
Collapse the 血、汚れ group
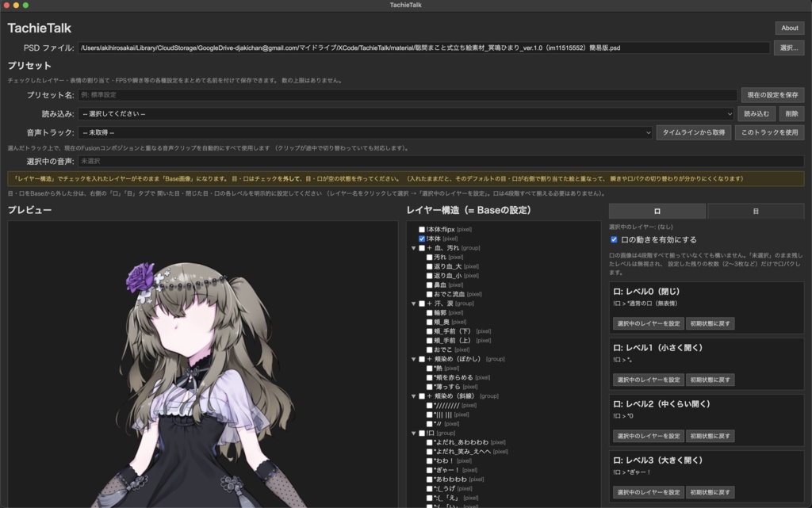click(413, 248)
